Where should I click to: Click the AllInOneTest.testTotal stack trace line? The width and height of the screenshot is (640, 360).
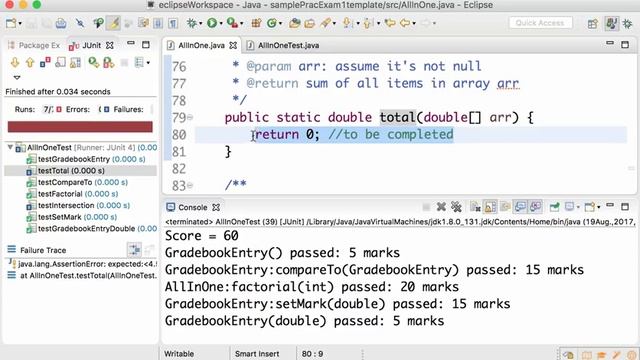click(x=83, y=276)
